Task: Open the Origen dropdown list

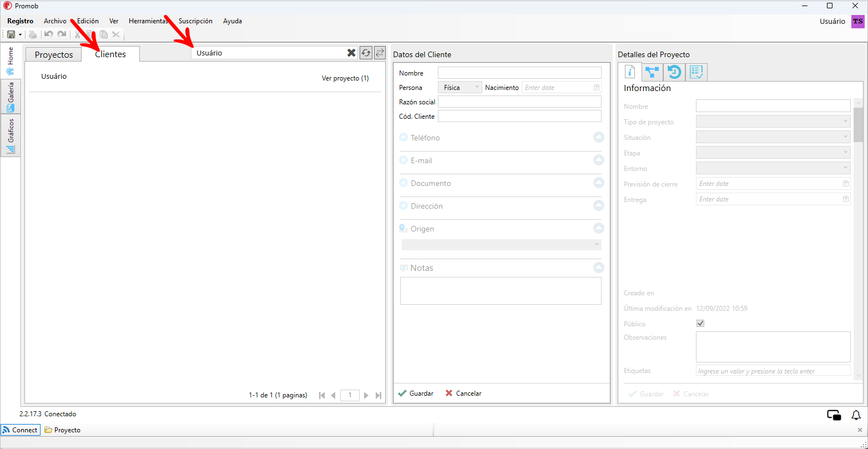Action: (x=501, y=245)
